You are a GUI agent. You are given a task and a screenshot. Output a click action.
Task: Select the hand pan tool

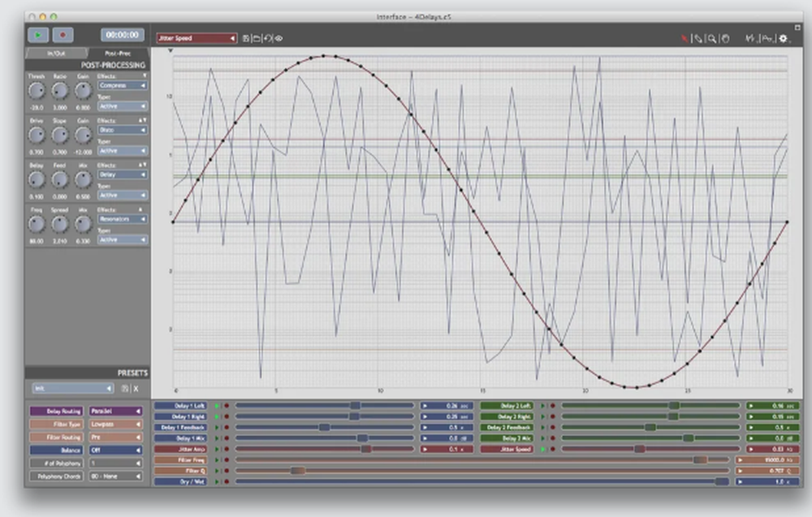pyautogui.click(x=725, y=38)
